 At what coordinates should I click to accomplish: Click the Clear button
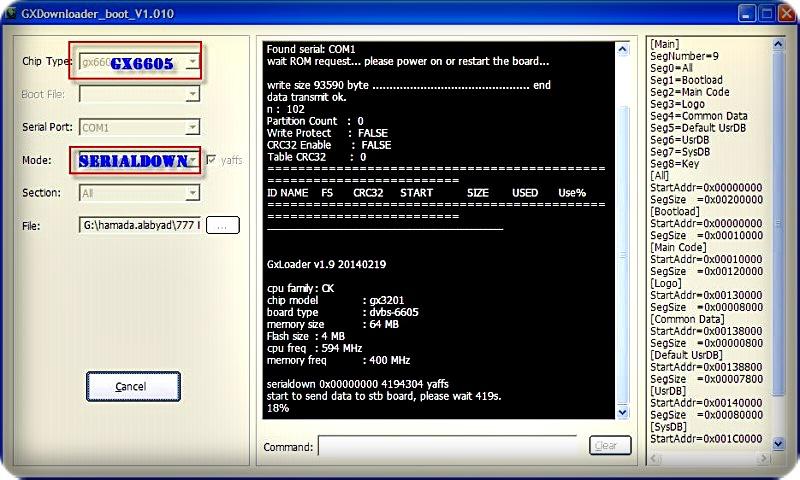pos(610,445)
